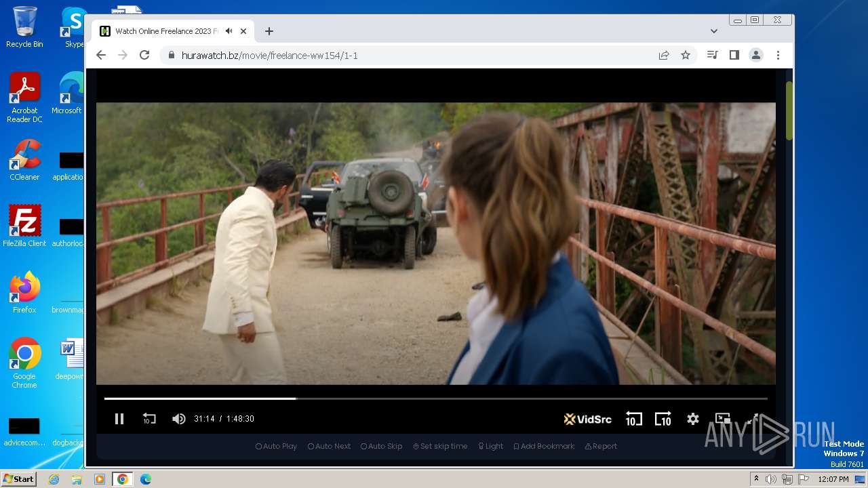Enable picture-in-picture mode
The height and width of the screenshot is (488, 868).
723,419
